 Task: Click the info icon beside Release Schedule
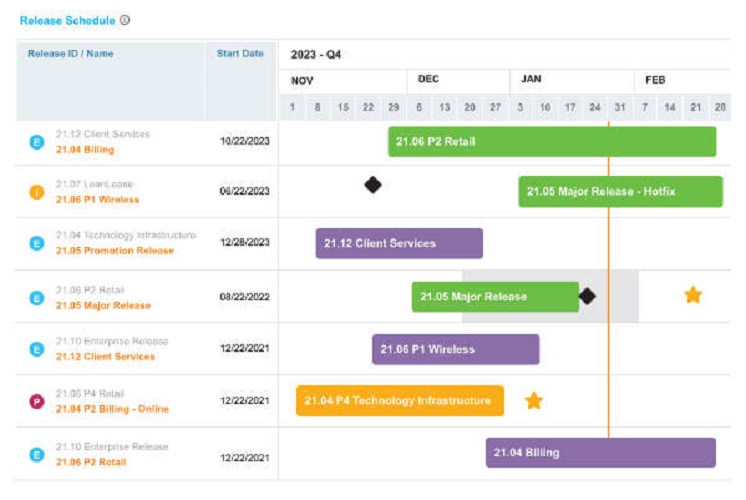point(125,20)
